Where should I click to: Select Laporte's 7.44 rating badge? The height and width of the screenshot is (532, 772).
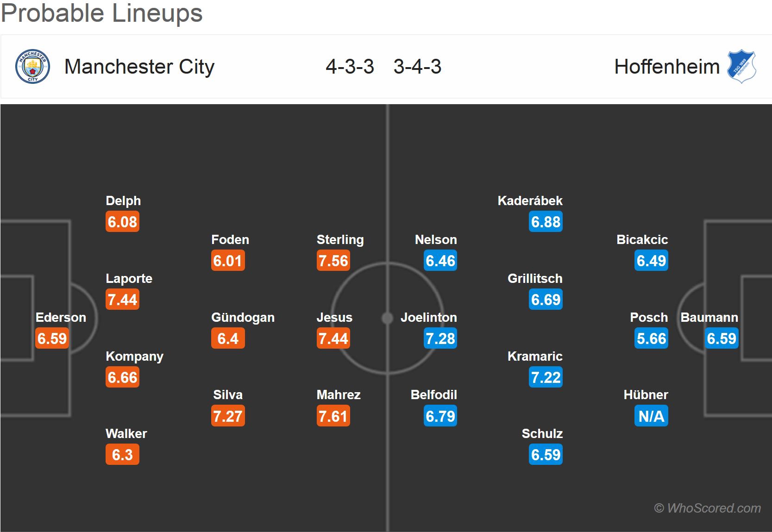coord(122,300)
